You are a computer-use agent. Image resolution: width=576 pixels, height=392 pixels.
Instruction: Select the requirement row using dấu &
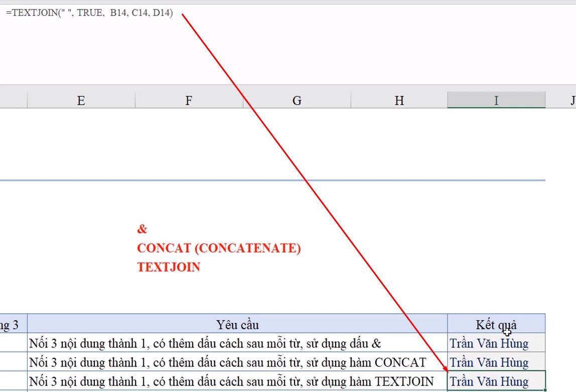pos(237,343)
